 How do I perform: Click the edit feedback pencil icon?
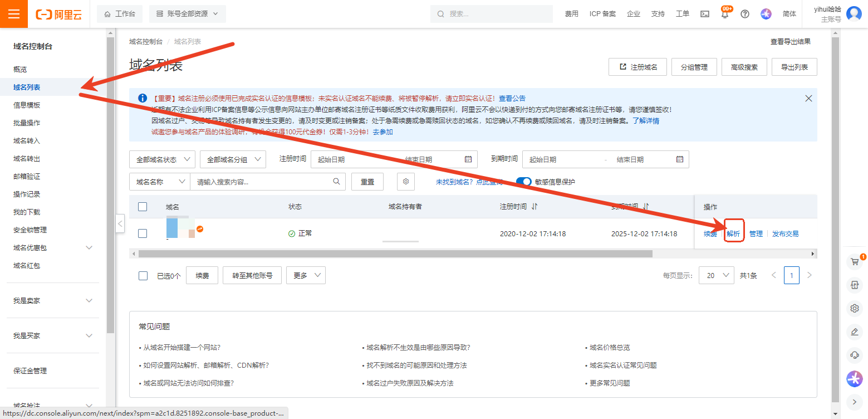(854, 332)
